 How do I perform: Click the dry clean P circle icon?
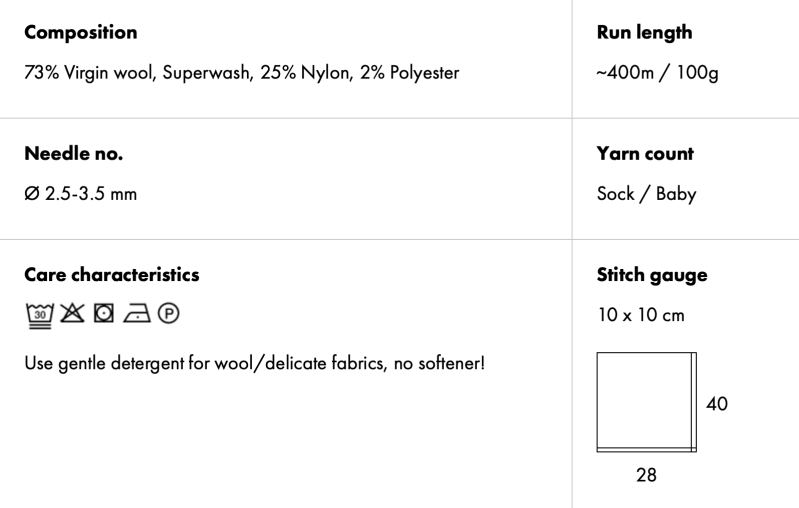pos(169,315)
